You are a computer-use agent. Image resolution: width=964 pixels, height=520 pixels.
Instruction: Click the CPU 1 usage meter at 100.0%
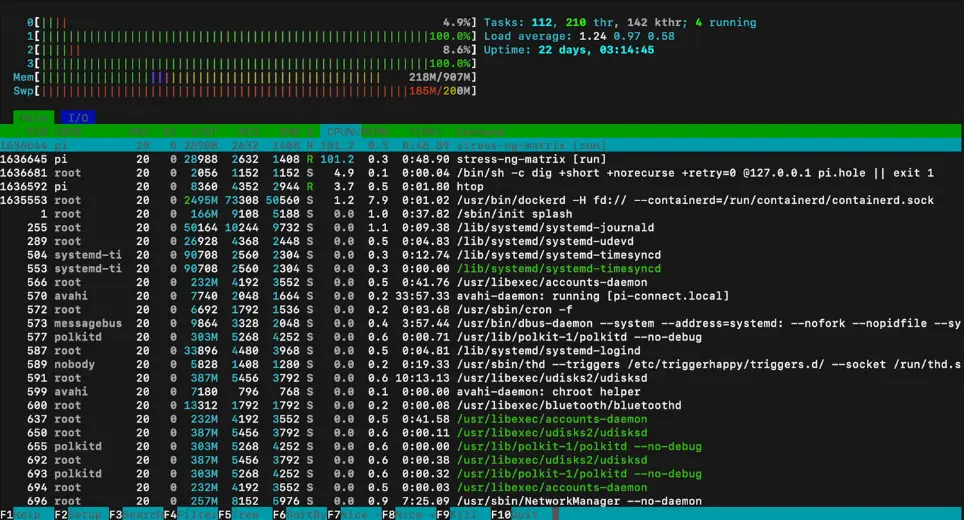click(x=251, y=36)
